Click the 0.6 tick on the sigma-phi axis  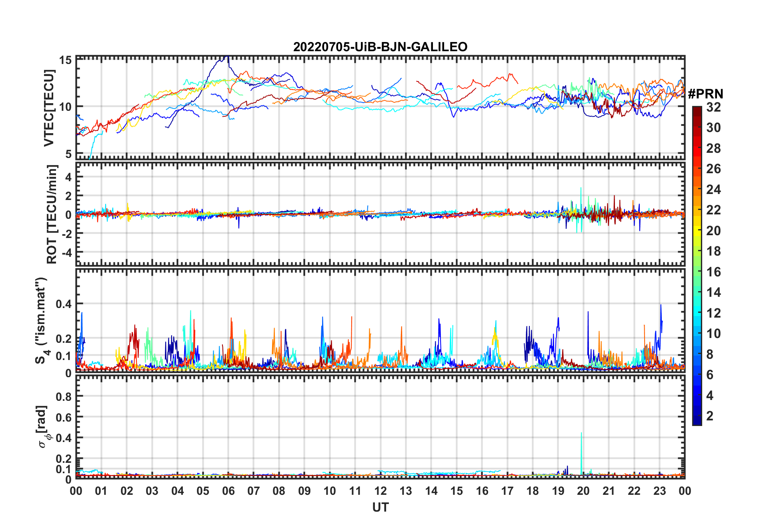pyautogui.click(x=64, y=417)
